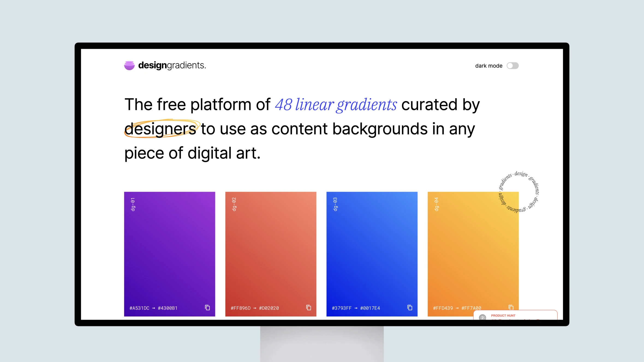Copy the dg-04 gradient hex codes
This screenshot has height=362, width=644.
click(x=510, y=308)
